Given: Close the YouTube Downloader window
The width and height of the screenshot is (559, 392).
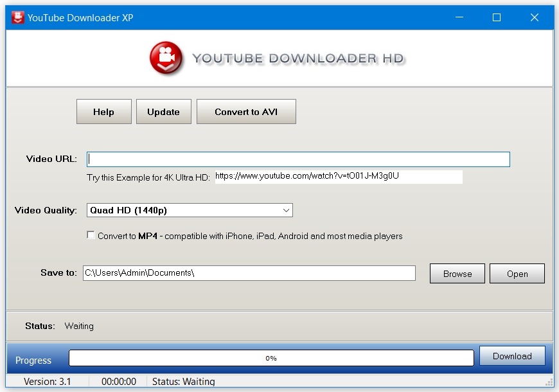Looking at the screenshot, I should tap(535, 17).
